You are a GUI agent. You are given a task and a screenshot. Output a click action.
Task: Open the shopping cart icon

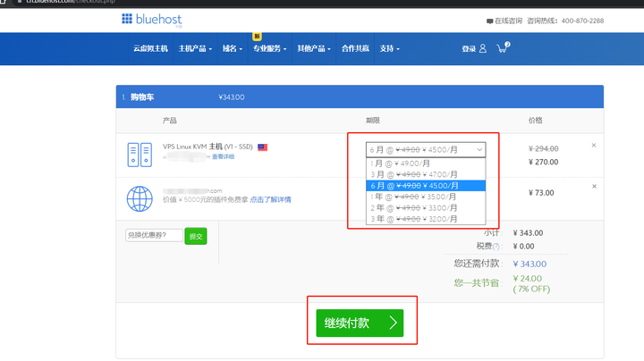(503, 47)
